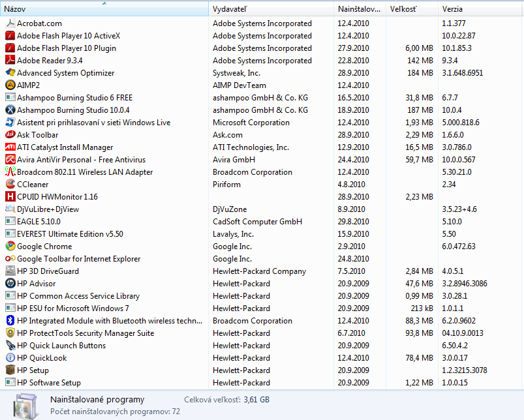Click the HP Integrated Module Bluetooth icon

10,321
